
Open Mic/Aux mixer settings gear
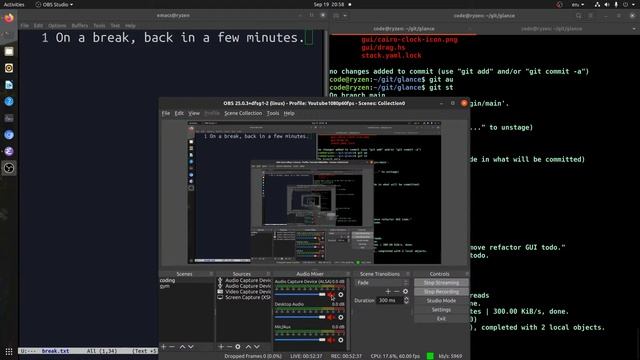pyautogui.click(x=340, y=340)
